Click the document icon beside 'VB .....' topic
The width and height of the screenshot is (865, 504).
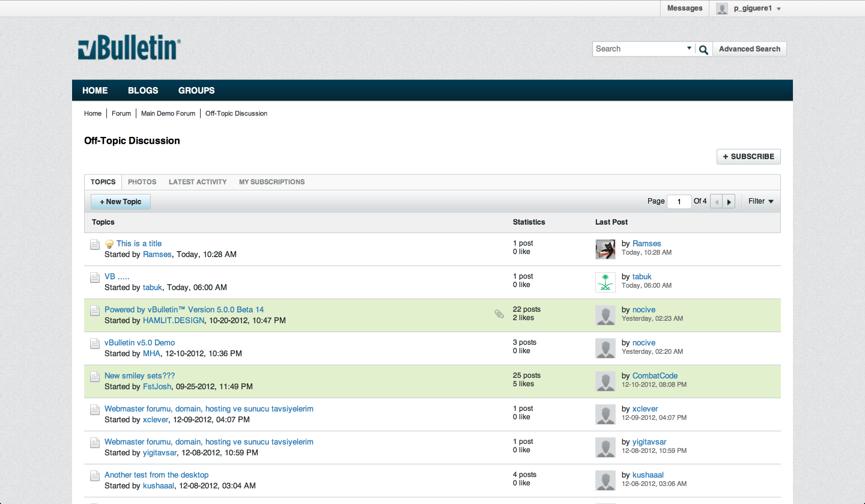point(95,278)
